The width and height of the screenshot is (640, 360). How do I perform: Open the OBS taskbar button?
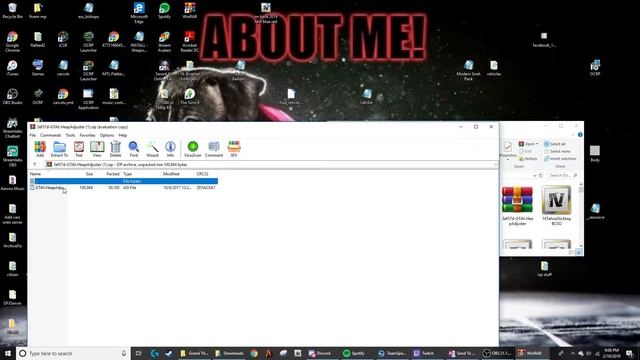(x=497, y=353)
